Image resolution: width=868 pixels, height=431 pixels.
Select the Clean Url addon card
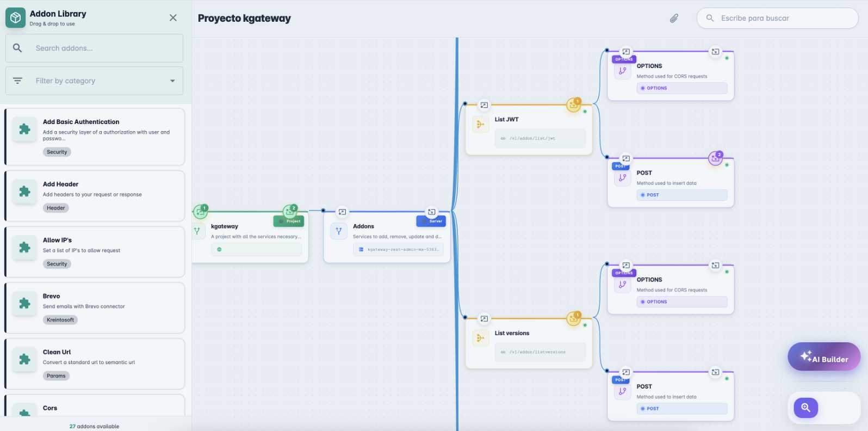95,364
